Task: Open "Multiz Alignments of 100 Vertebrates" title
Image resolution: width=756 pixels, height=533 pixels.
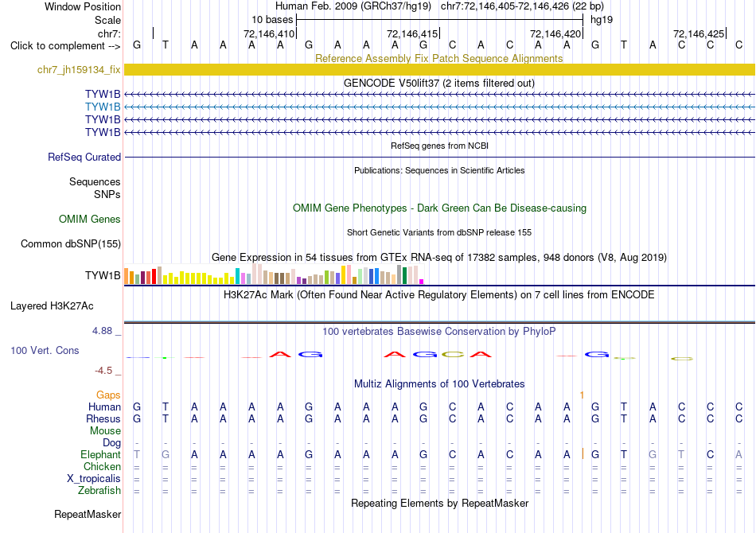Action: coord(439,384)
